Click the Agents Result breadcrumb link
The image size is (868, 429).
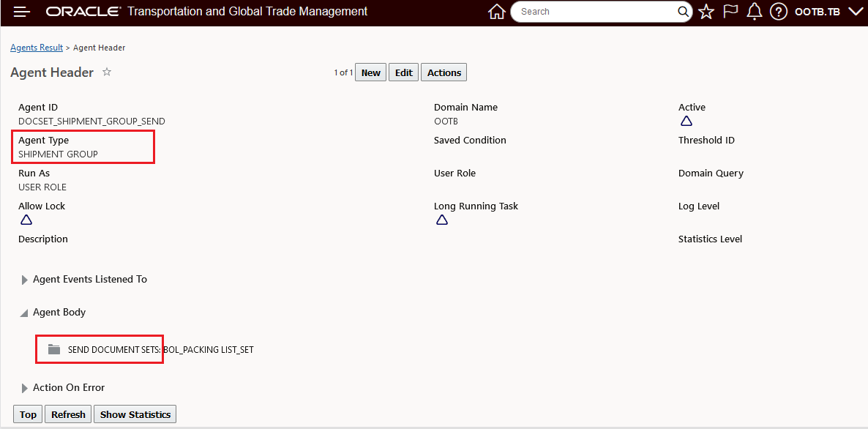(x=37, y=48)
